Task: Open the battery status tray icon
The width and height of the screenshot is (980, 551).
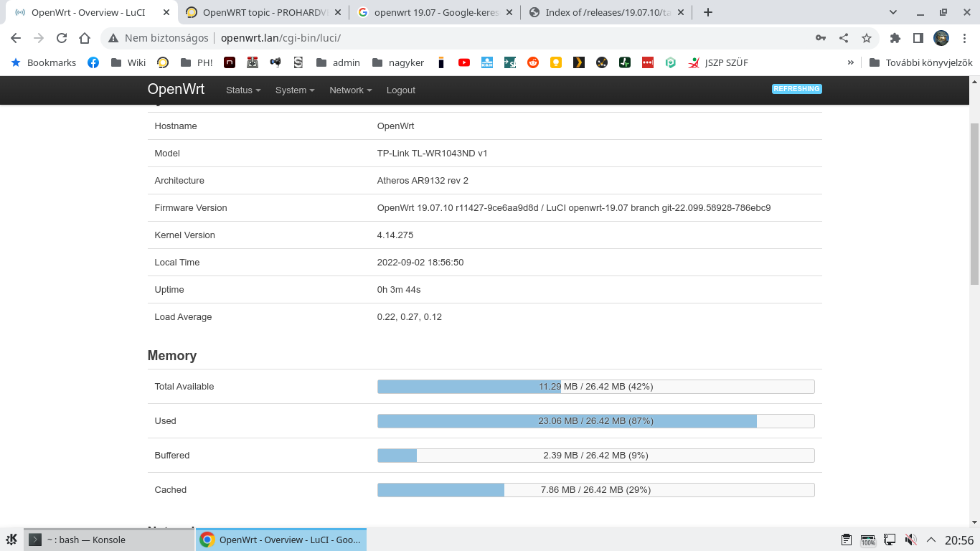Action: pos(868,540)
